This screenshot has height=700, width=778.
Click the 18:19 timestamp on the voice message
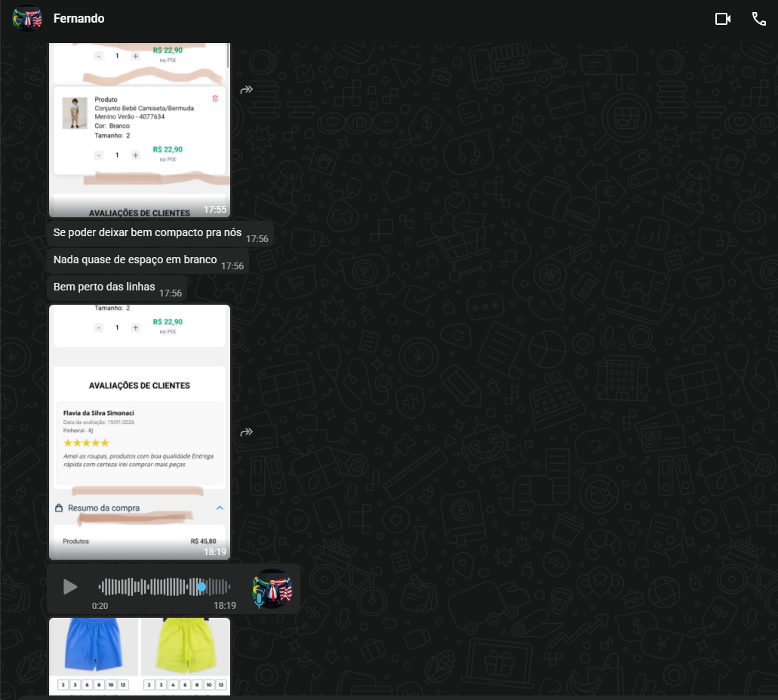pos(225,606)
